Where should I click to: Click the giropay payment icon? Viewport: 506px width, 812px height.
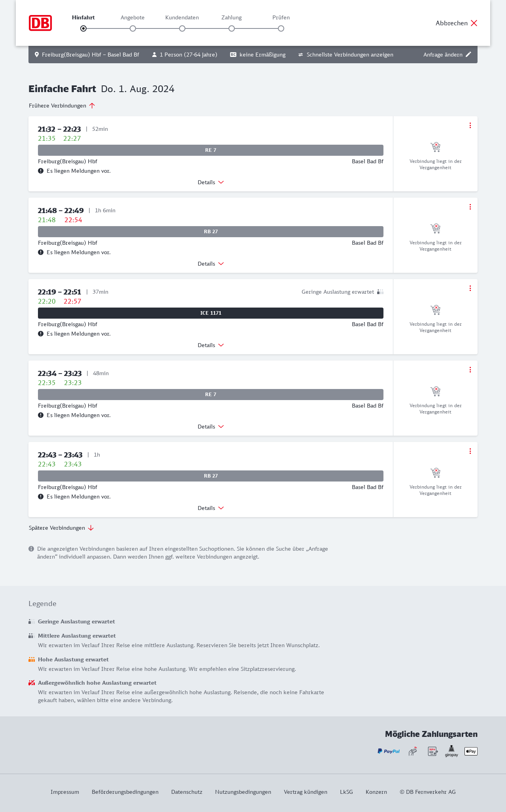pos(451,751)
